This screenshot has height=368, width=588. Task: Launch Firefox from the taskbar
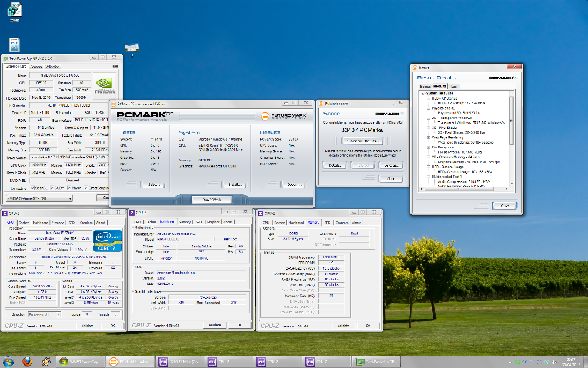(x=27, y=362)
